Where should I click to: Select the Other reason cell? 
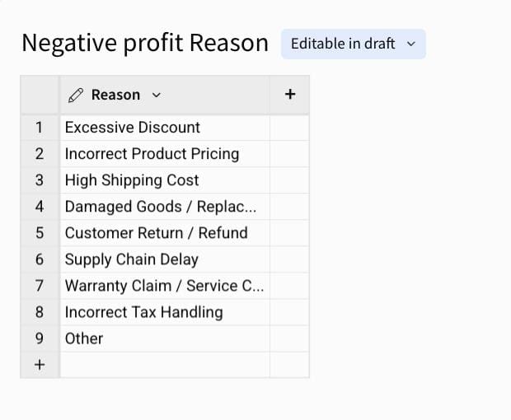165,338
